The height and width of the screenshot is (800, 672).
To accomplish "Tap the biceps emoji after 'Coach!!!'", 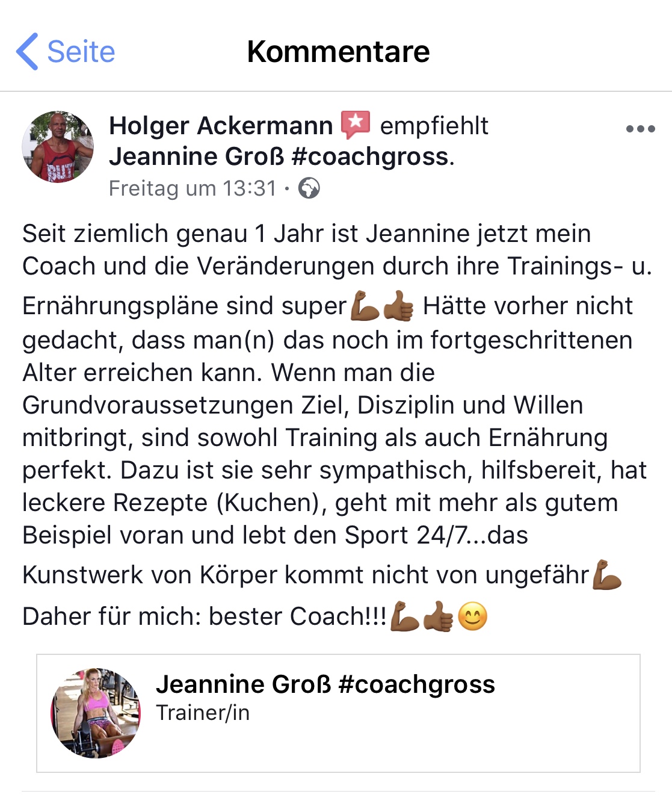I will click(405, 616).
